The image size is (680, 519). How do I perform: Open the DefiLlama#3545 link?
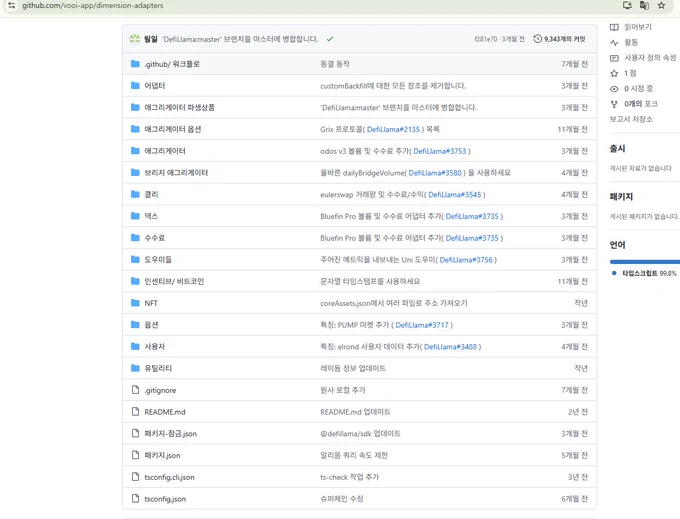click(455, 194)
